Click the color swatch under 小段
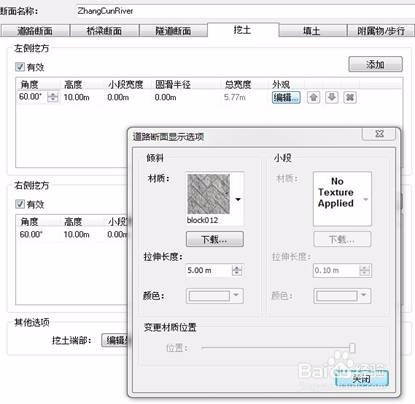 (x=337, y=296)
